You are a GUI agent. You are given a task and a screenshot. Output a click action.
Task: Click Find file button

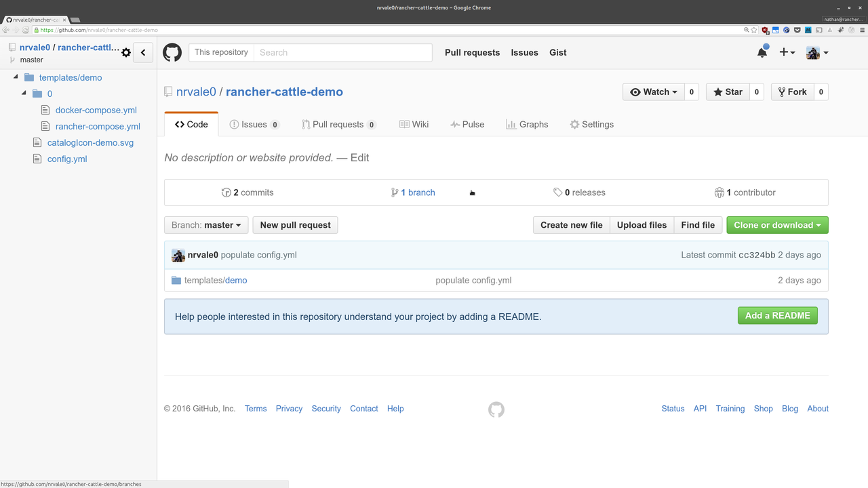click(698, 225)
